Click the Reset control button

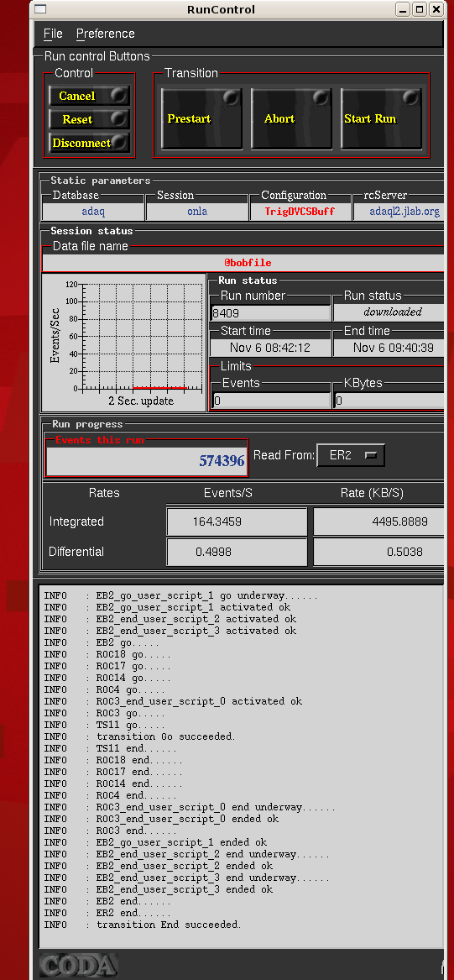coord(89,118)
